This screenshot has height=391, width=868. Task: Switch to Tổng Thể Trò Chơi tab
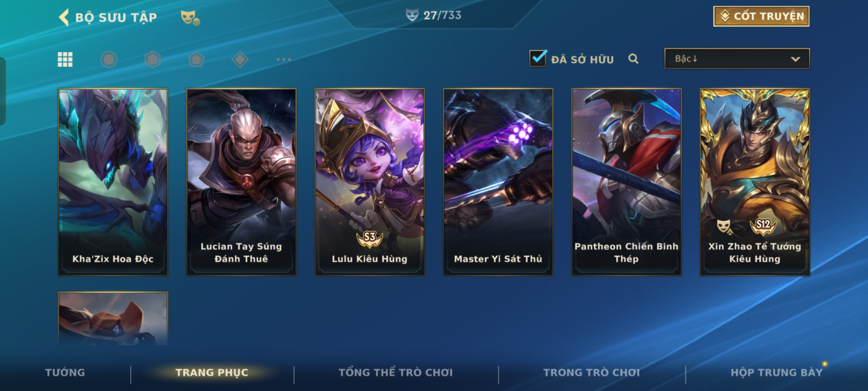coord(396,373)
